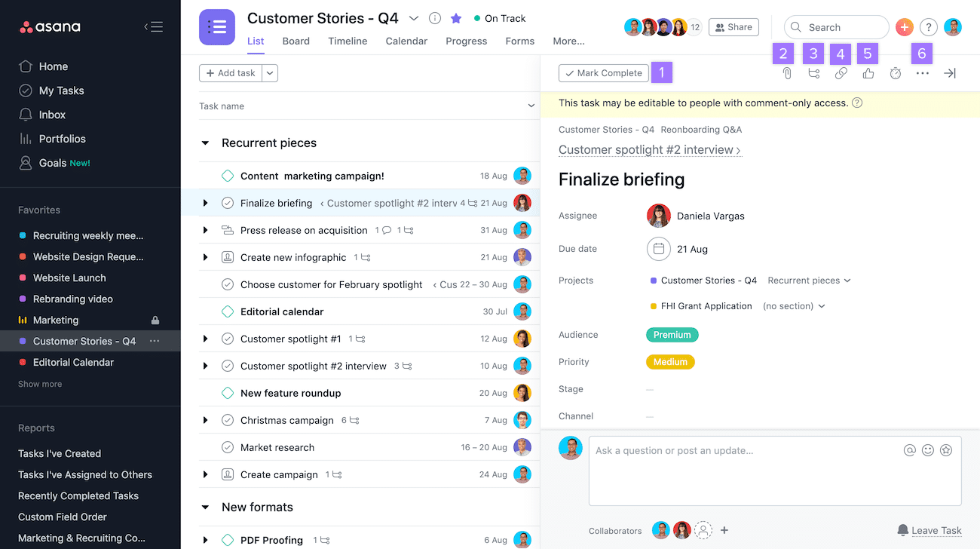Switch to the Board tab
This screenshot has width=980, height=549.
click(x=296, y=41)
